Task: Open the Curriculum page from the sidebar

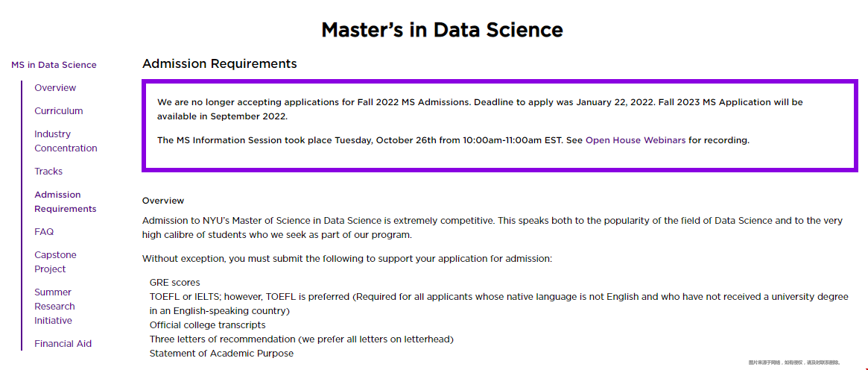Action: click(59, 111)
